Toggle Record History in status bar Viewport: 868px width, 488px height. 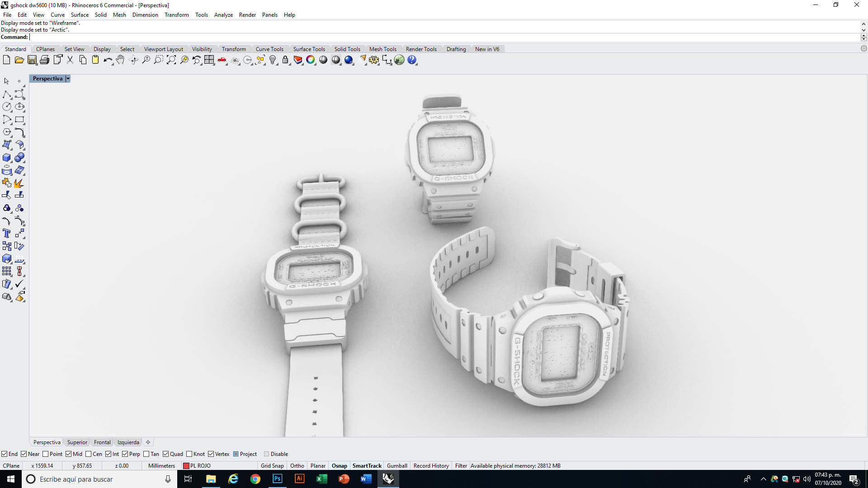(431, 466)
